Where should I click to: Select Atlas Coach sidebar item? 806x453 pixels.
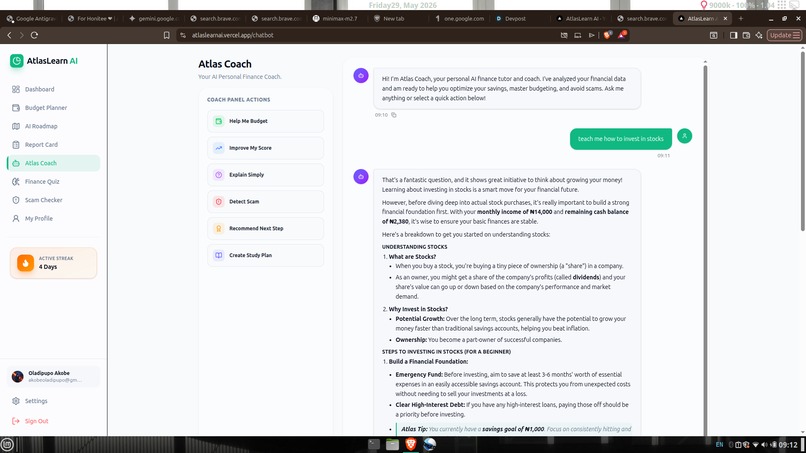(x=53, y=163)
